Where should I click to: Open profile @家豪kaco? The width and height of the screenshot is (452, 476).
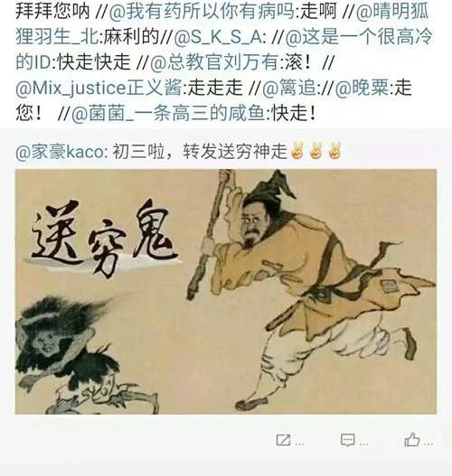click(60, 152)
